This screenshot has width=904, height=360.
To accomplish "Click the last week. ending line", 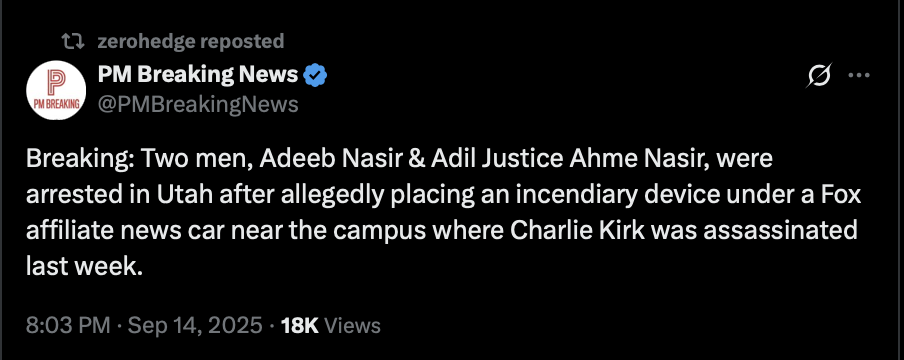I will (x=84, y=266).
